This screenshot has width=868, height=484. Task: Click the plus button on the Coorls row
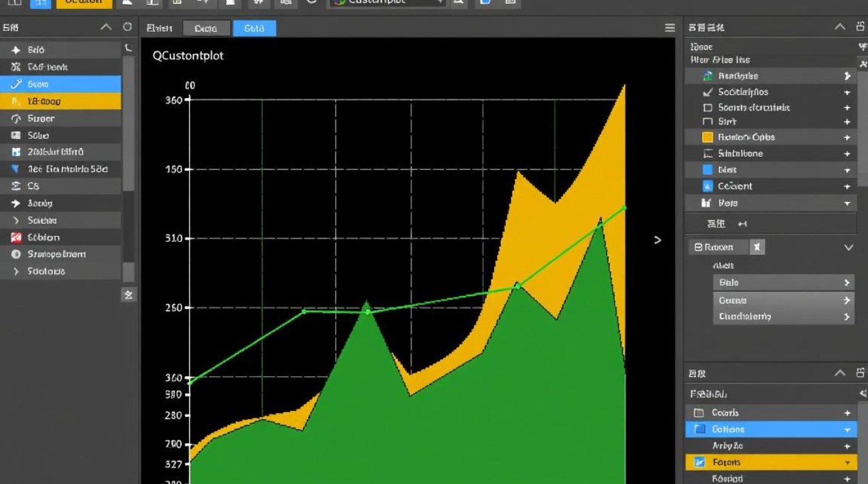847,413
